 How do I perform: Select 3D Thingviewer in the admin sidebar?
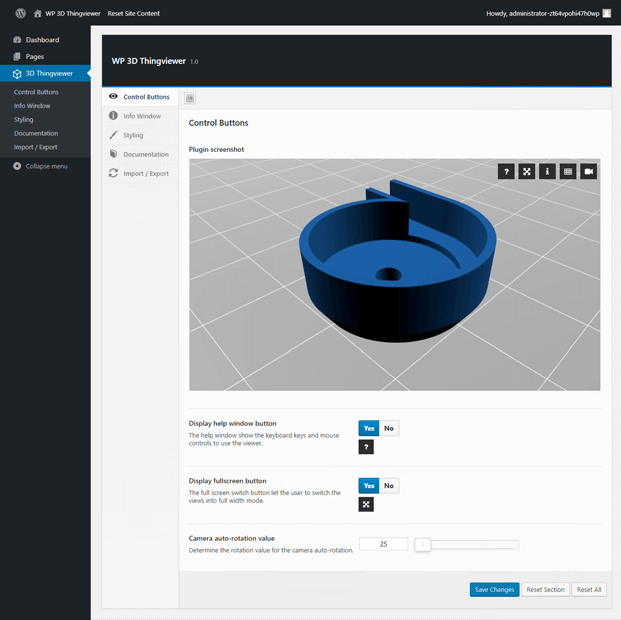45,73
